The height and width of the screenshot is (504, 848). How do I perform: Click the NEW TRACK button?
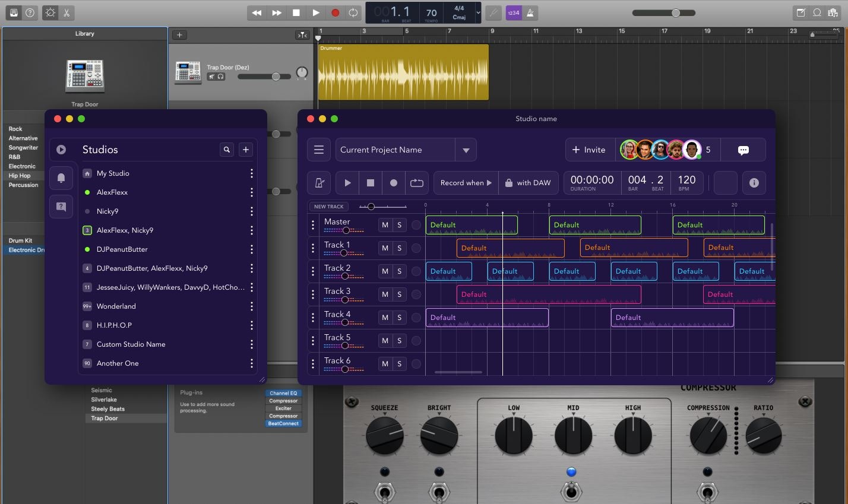(328, 207)
